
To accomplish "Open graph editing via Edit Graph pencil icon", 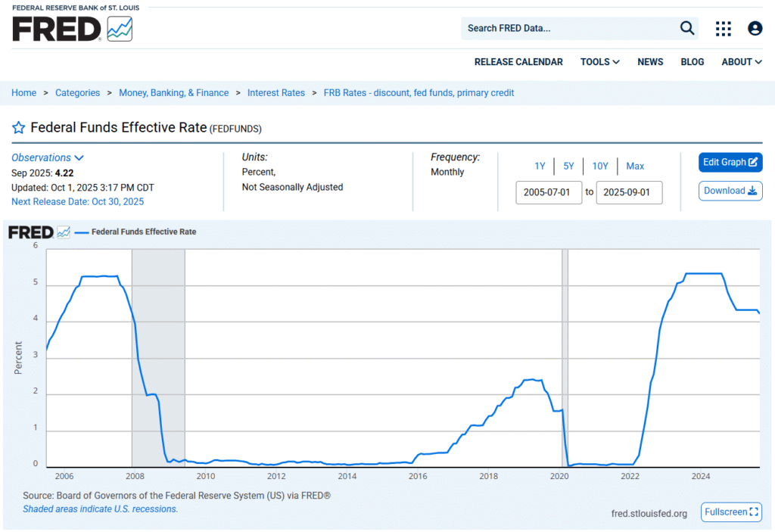I will tap(730, 162).
